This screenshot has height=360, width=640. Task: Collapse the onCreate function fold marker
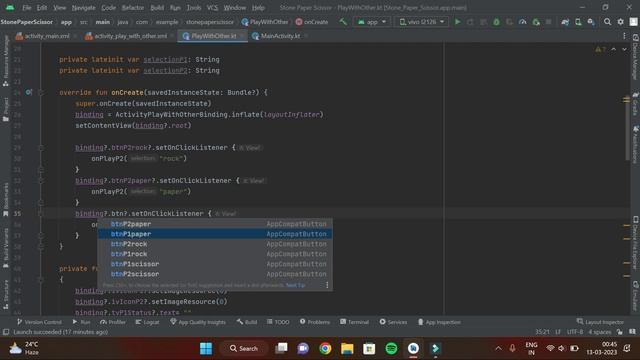[41, 93]
